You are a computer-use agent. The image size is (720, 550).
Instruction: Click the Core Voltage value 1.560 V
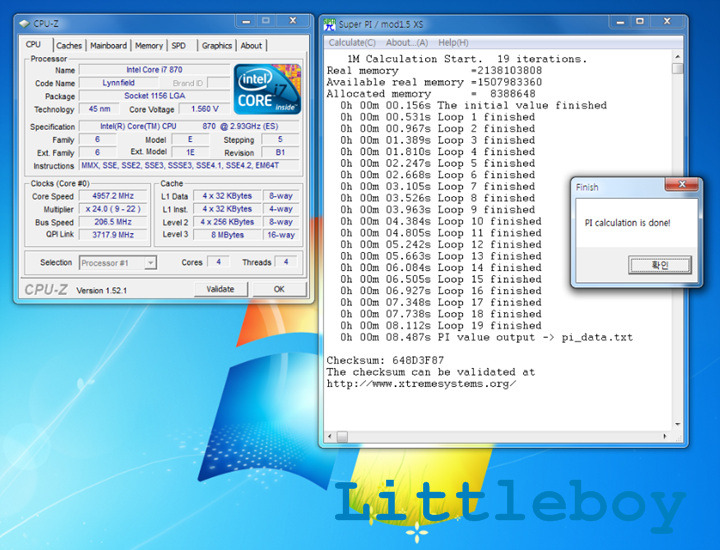(205, 109)
